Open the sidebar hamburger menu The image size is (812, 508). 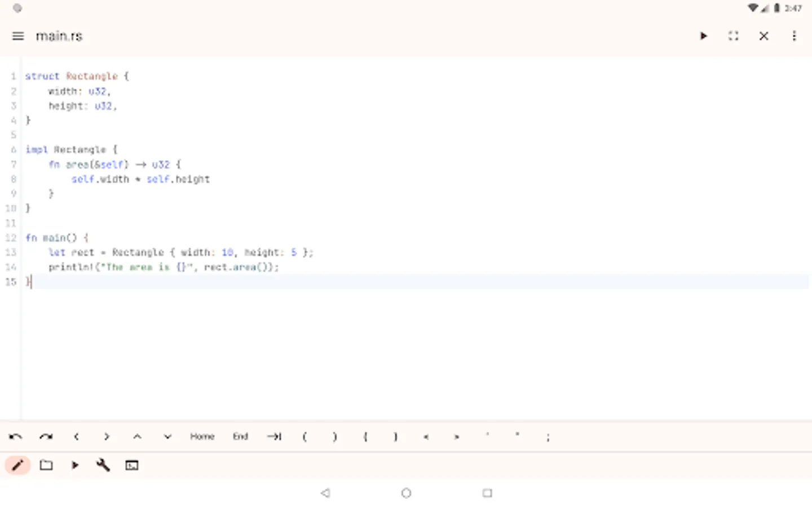coord(17,36)
